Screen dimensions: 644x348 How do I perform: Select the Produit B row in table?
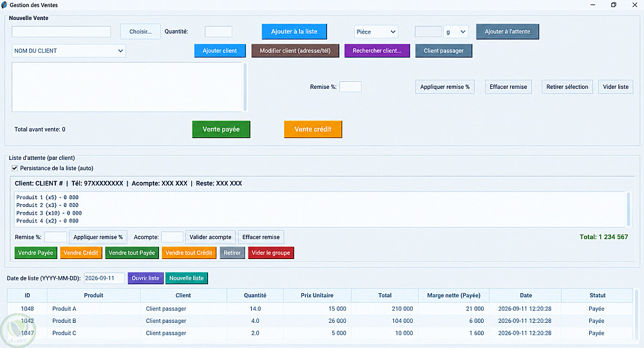[320, 321]
